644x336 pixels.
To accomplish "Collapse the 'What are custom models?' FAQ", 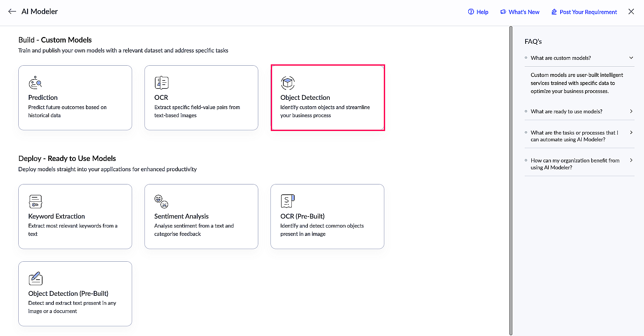I will (631, 58).
